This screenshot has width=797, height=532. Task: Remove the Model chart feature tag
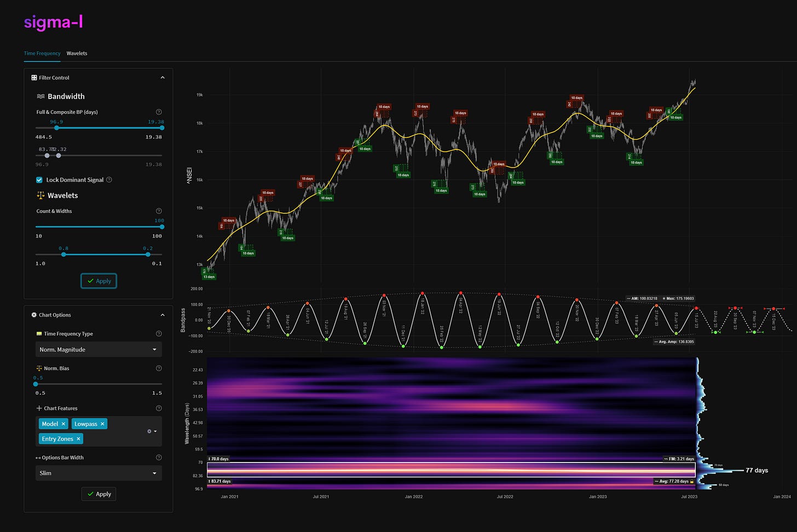(x=63, y=424)
